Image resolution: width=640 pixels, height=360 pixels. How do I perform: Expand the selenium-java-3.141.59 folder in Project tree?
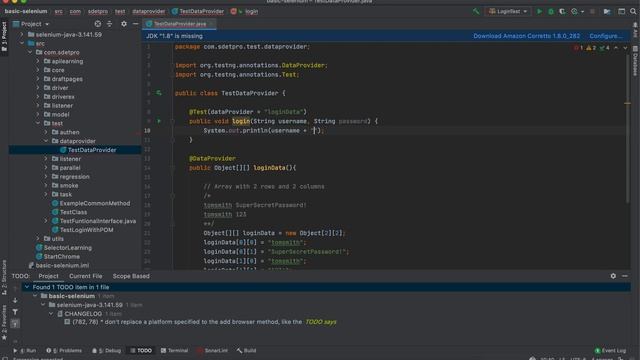pyautogui.click(x=22, y=35)
